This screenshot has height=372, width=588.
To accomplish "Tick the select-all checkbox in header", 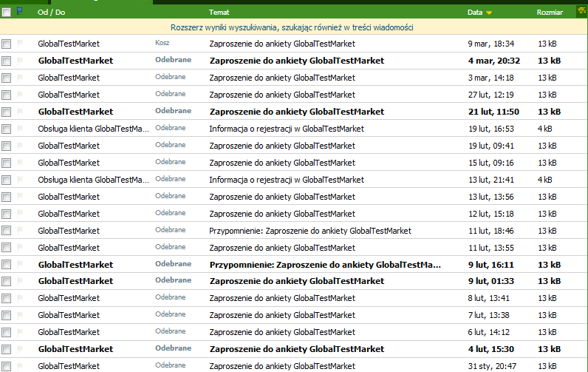I will click(6, 13).
